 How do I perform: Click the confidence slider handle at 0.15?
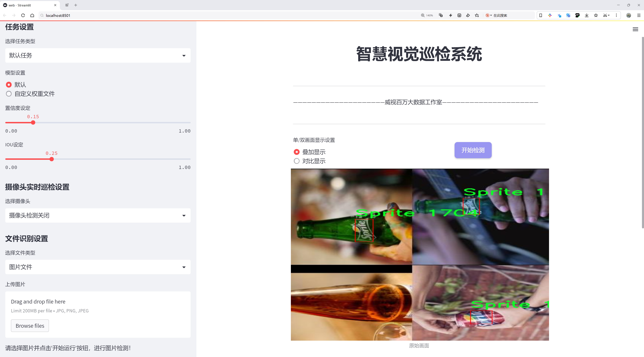tap(33, 123)
